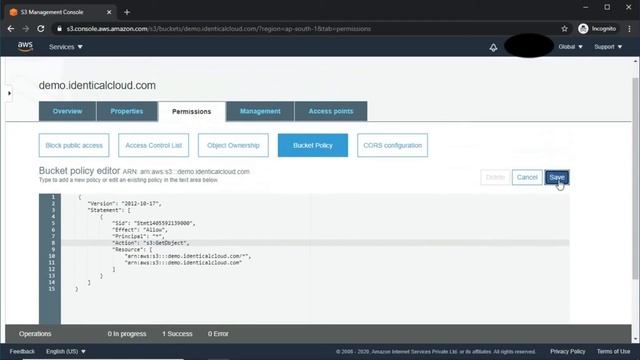Click the Delete policy button
This screenshot has height=360, width=640.
pyautogui.click(x=495, y=177)
